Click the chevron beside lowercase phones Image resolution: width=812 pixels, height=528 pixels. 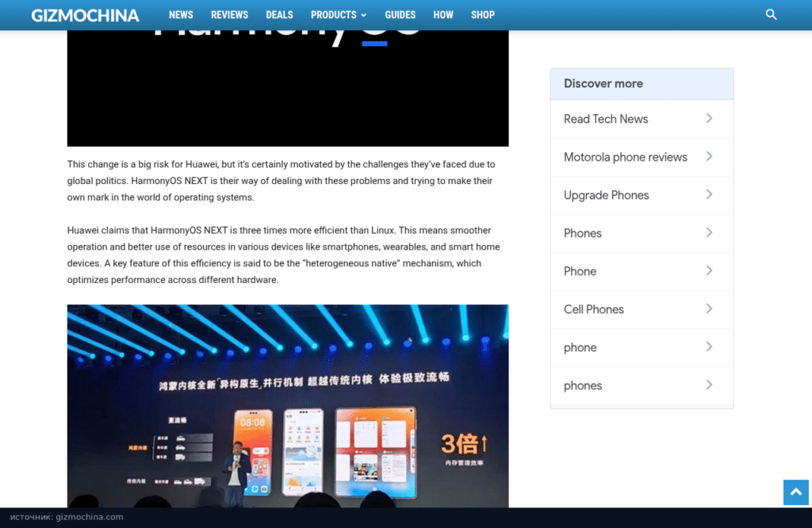point(710,385)
